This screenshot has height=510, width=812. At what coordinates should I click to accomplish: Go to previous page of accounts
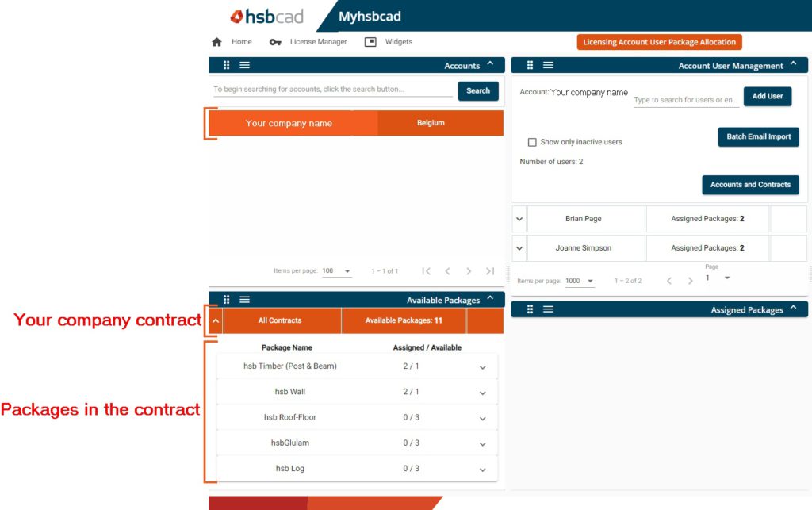[447, 271]
